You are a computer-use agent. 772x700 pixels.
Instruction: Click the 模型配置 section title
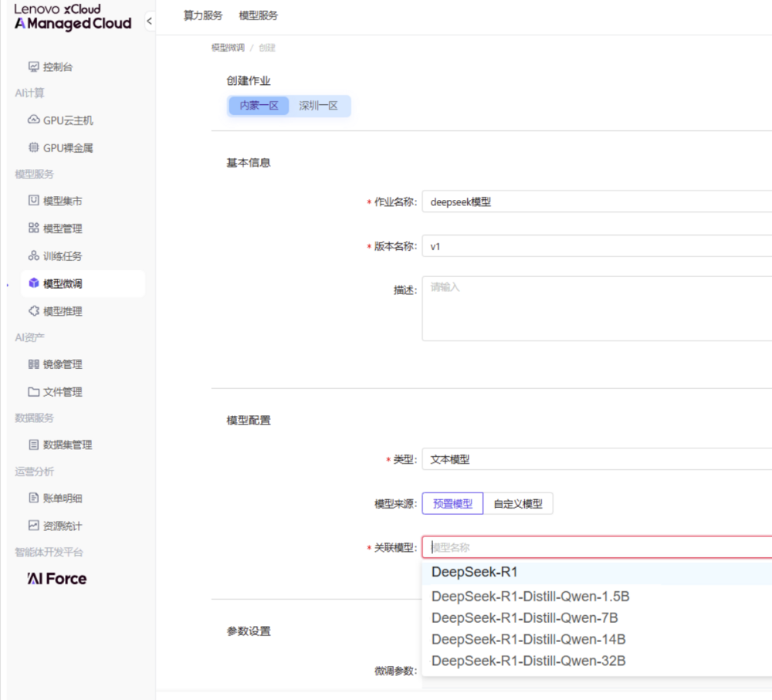coord(249,420)
